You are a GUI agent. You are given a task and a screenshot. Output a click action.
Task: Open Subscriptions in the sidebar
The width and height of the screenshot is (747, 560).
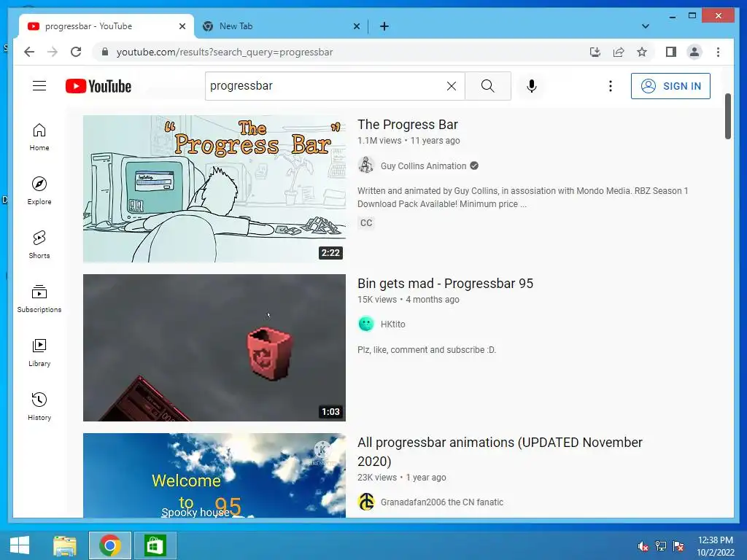pyautogui.click(x=39, y=298)
